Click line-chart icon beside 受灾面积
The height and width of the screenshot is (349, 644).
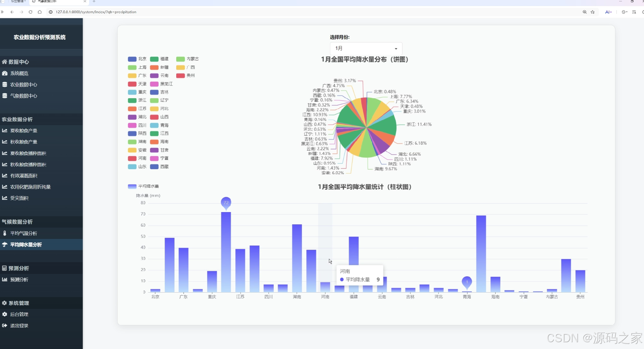click(5, 198)
